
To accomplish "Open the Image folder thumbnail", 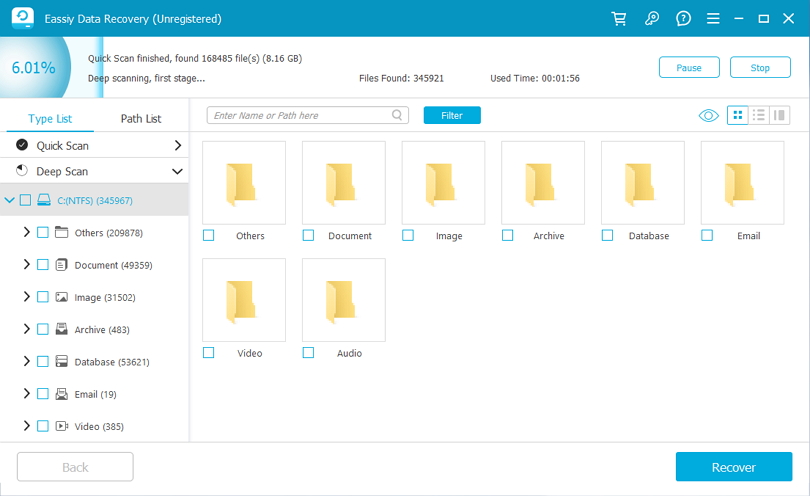I will [443, 183].
